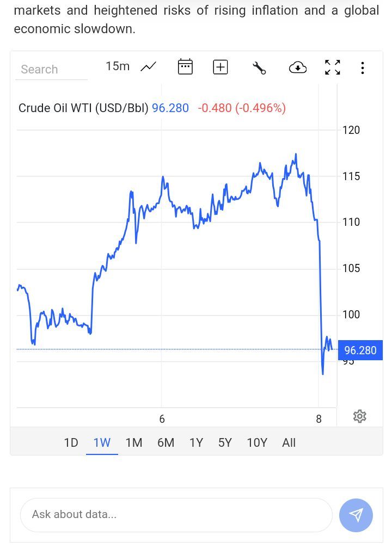Switch to 1M time range
Image resolution: width=392 pixels, height=554 pixels.
point(133,442)
